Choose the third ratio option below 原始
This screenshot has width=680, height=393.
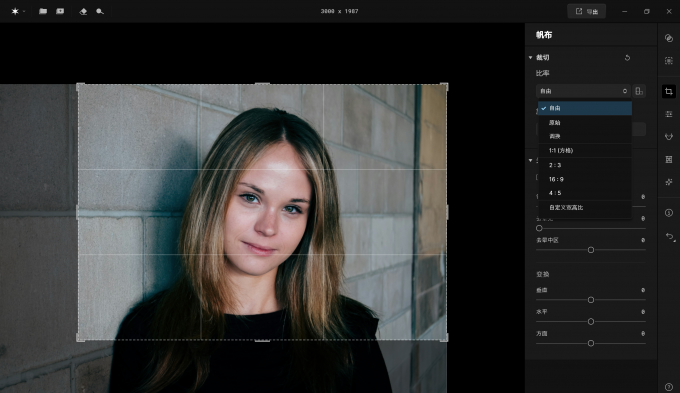pos(585,136)
